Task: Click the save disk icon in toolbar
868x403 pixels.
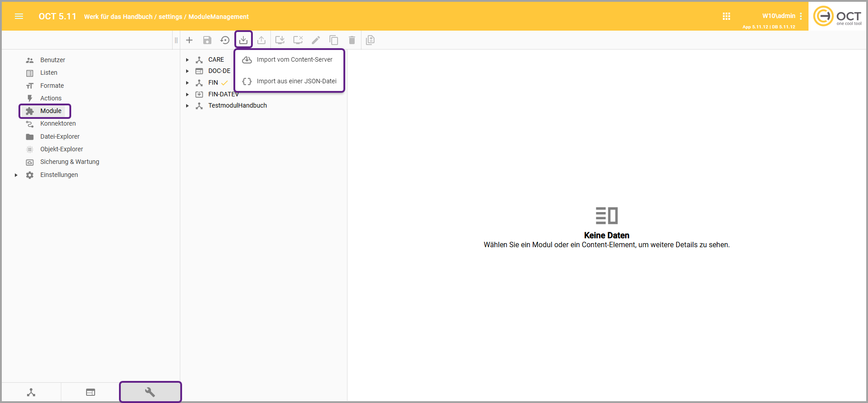Action: tap(207, 40)
